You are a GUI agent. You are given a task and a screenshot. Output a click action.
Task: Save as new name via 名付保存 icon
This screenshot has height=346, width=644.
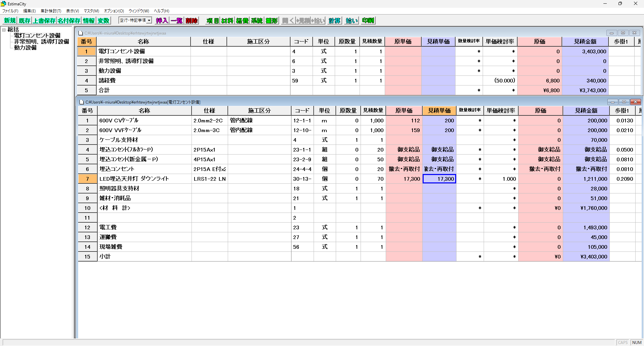68,20
